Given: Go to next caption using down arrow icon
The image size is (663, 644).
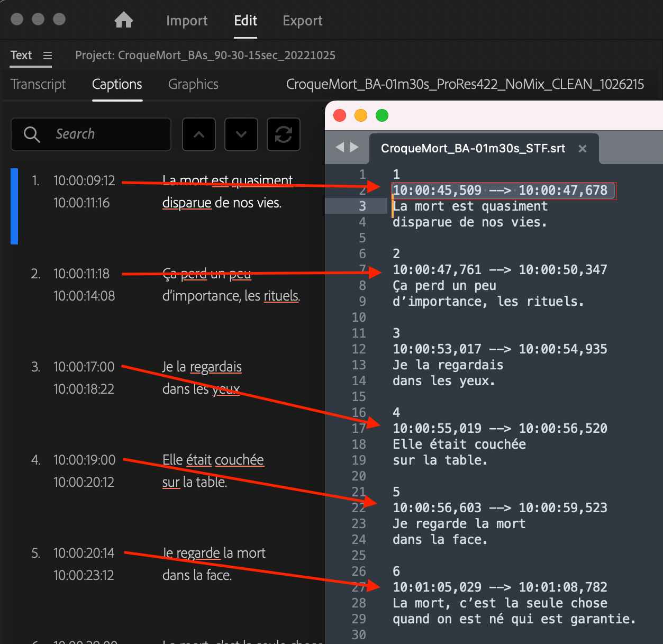Looking at the screenshot, I should 241,134.
